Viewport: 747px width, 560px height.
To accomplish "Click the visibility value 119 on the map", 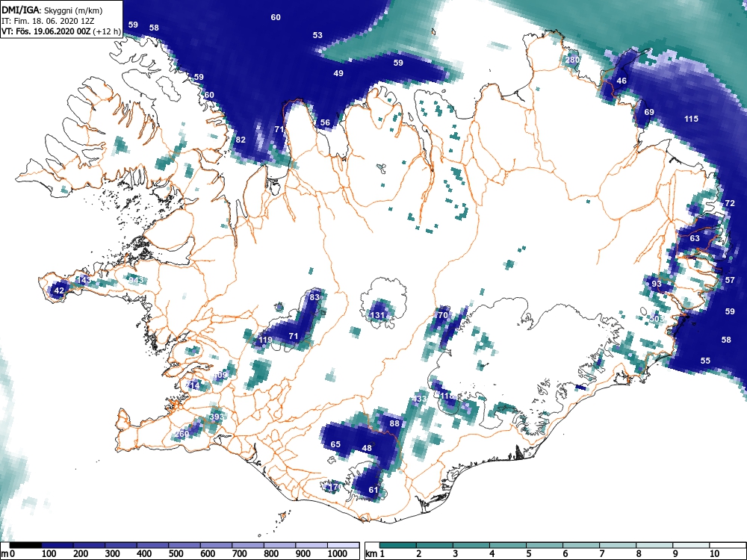I will tap(265, 340).
